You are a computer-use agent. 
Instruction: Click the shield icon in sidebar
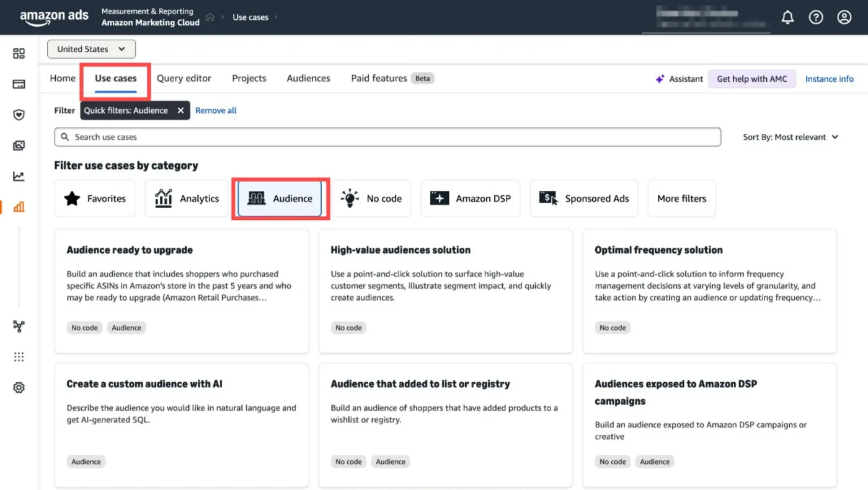(19, 115)
